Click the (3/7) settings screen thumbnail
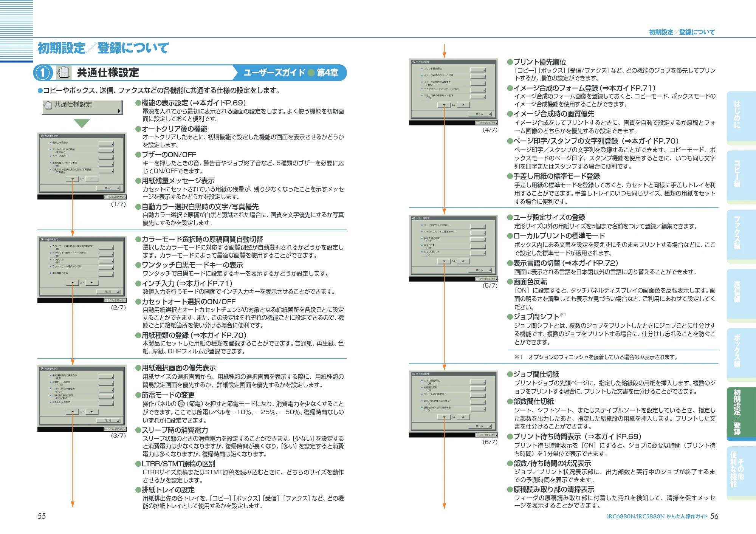 tap(82, 398)
